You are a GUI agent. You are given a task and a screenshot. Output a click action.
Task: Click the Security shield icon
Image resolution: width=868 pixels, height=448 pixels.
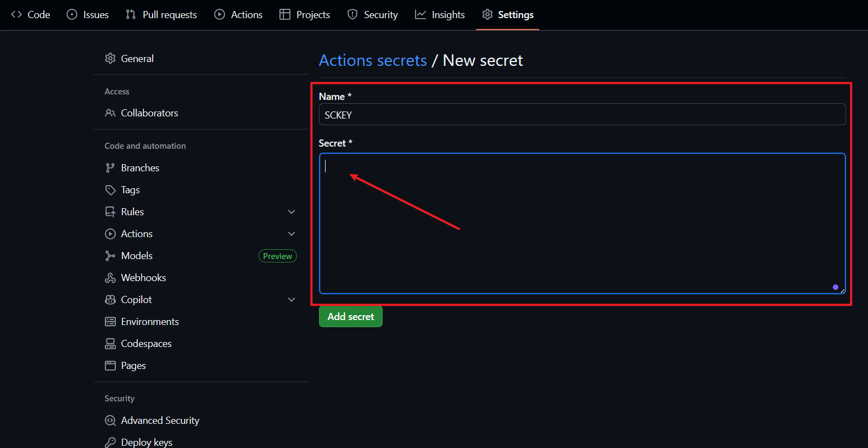352,14
